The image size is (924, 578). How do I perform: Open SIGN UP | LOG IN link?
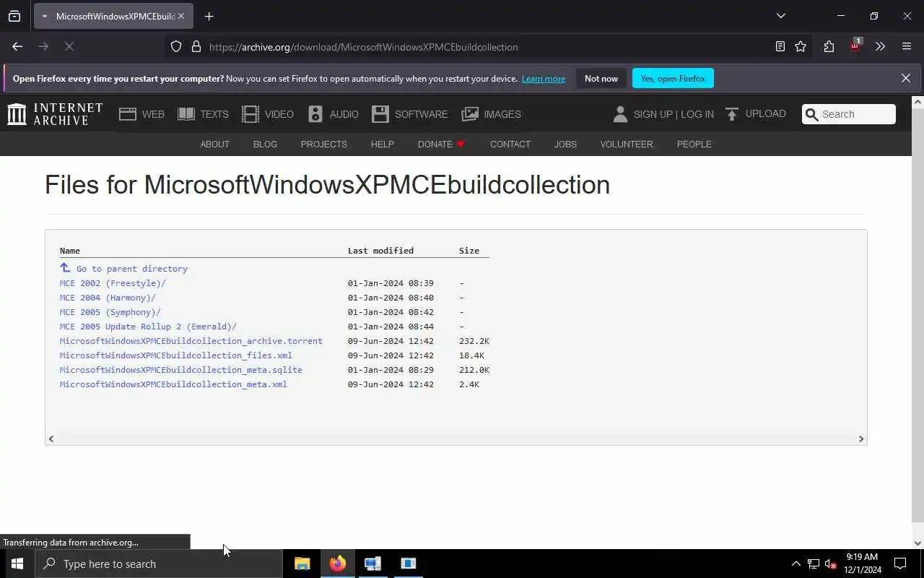pyautogui.click(x=674, y=114)
